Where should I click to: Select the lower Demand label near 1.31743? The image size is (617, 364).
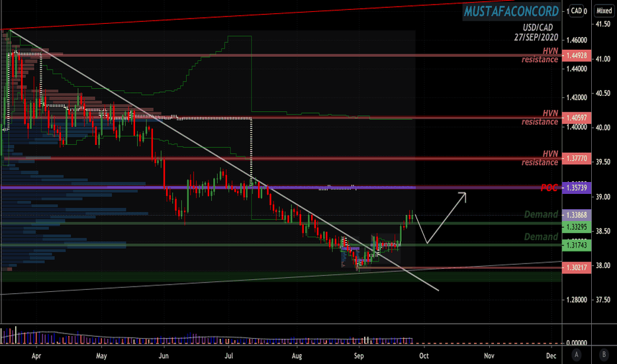[541, 237]
